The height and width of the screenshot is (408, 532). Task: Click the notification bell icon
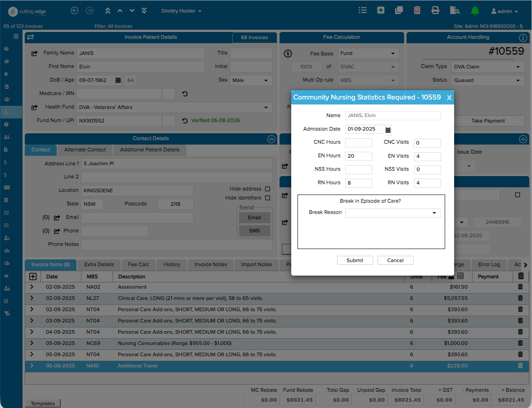tap(475, 11)
